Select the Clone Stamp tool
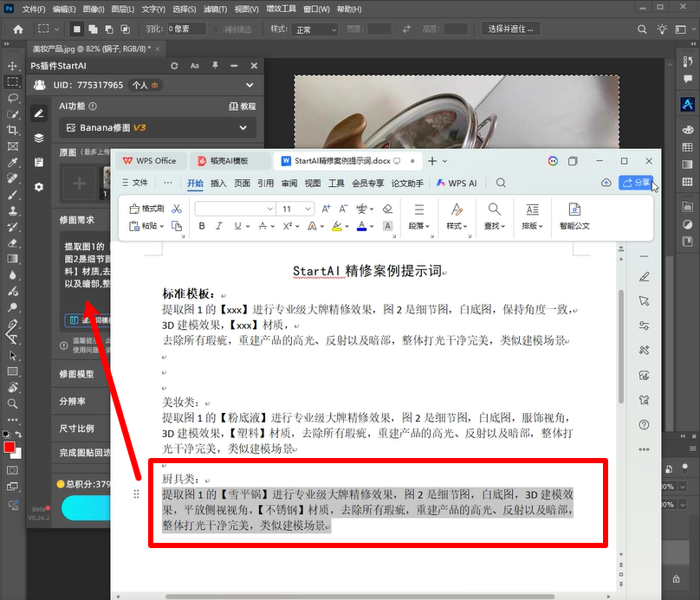The height and width of the screenshot is (600, 700). click(12, 210)
